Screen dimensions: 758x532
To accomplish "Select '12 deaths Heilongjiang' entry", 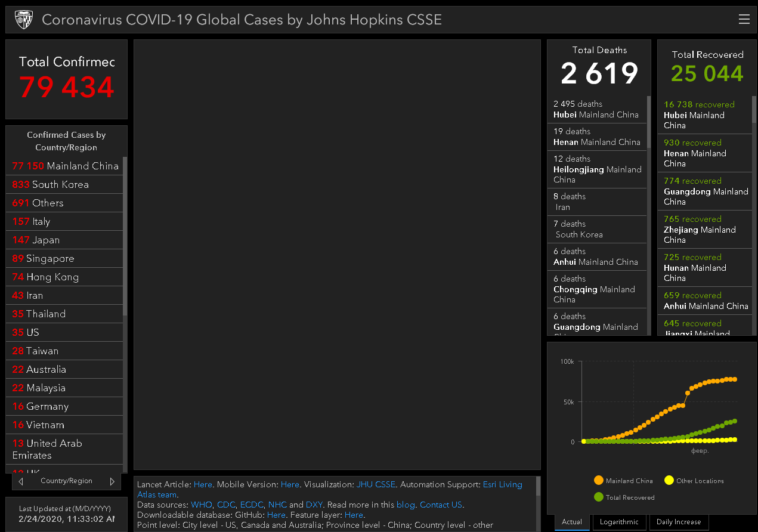I will click(x=597, y=169).
